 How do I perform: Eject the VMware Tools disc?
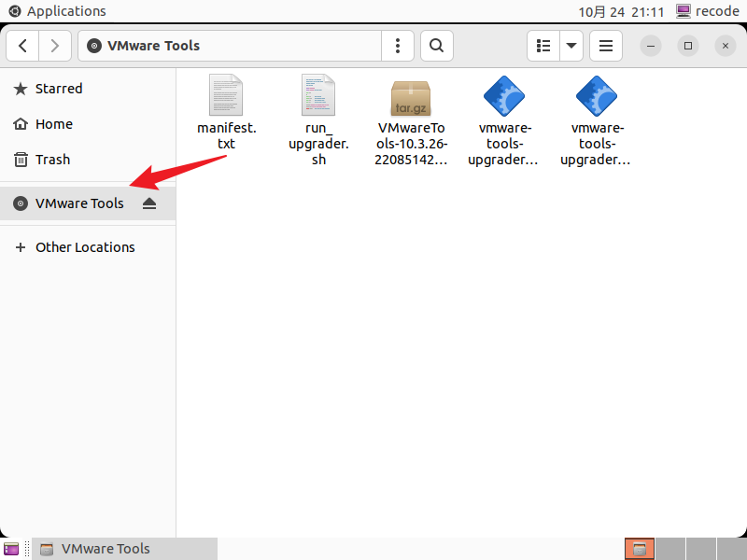tap(149, 203)
